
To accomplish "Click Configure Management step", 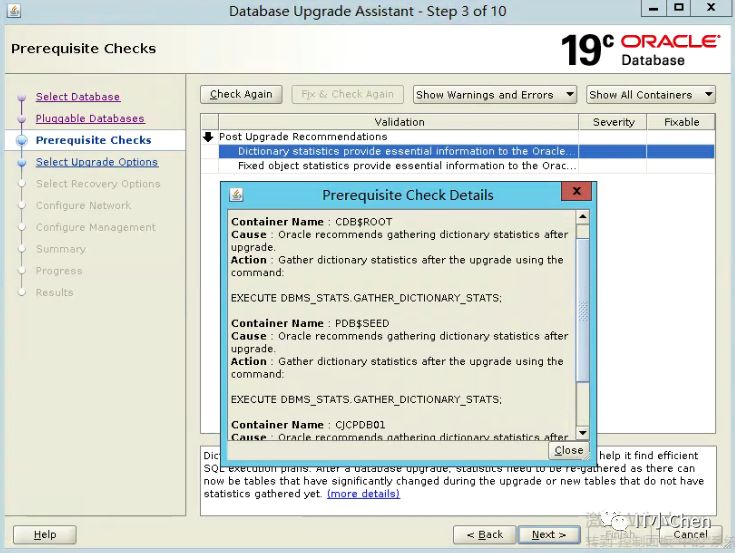I will [96, 227].
